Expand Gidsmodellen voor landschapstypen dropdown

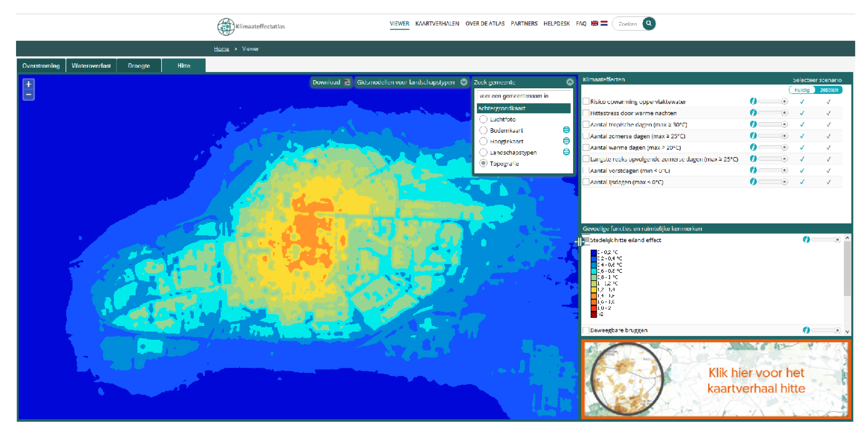464,82
